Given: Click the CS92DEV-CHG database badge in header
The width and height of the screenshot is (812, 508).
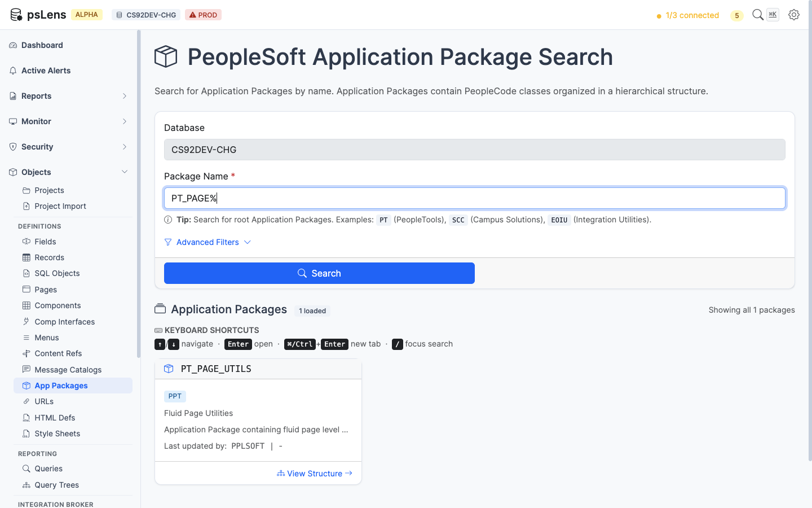Looking at the screenshot, I should pos(146,15).
